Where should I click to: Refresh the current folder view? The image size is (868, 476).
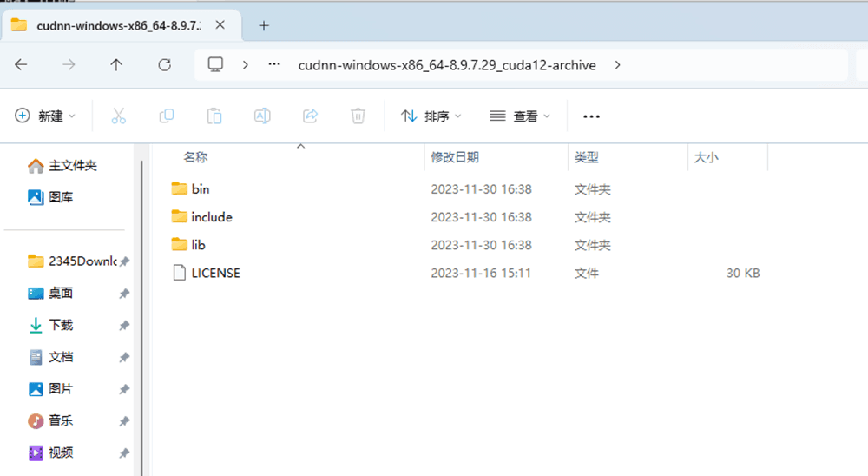coord(164,65)
